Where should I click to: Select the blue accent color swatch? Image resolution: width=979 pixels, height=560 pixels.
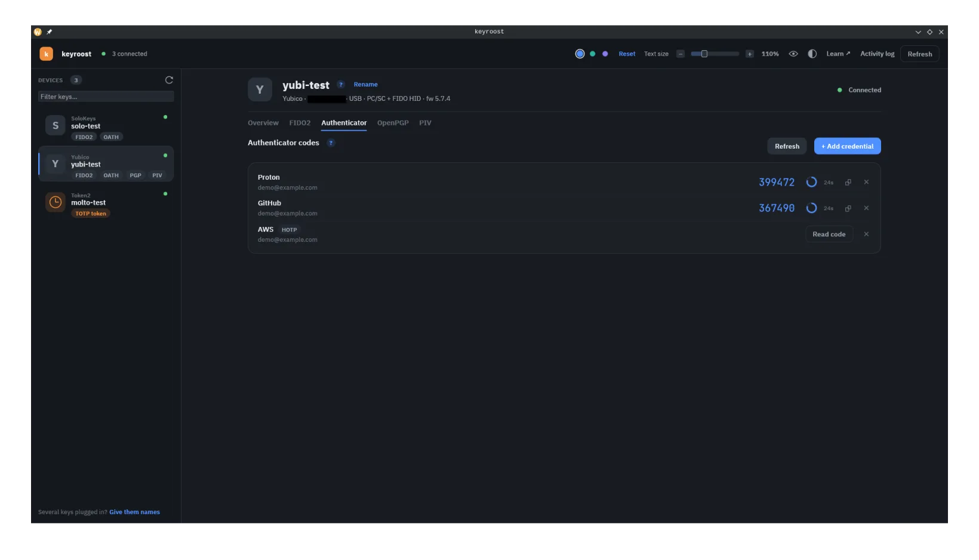(580, 54)
